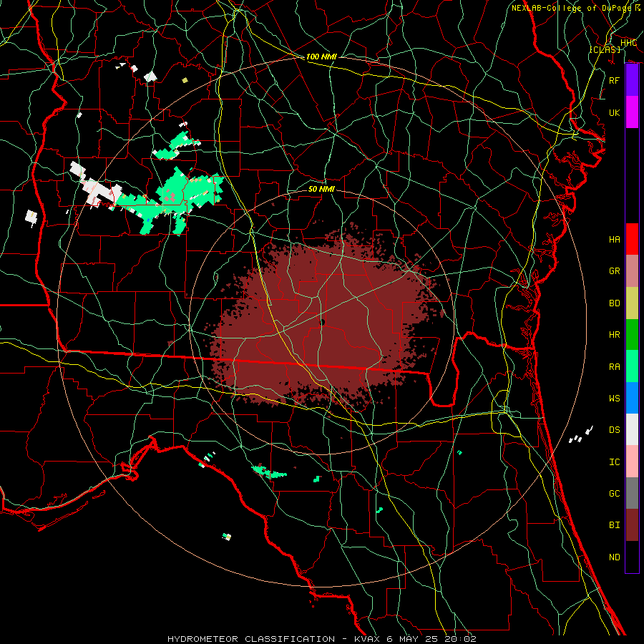The width and height of the screenshot is (644, 644).
Task: Click the GR legend color swatch
Action: (x=632, y=271)
